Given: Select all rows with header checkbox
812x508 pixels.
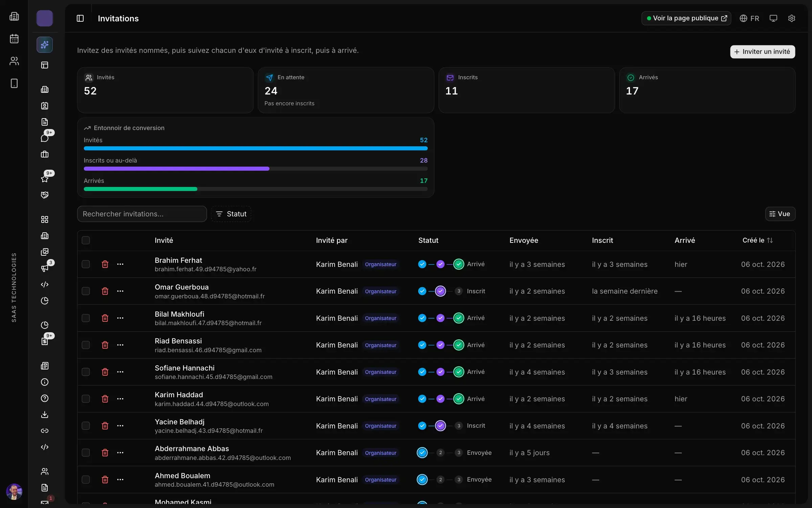Looking at the screenshot, I should pyautogui.click(x=86, y=240).
